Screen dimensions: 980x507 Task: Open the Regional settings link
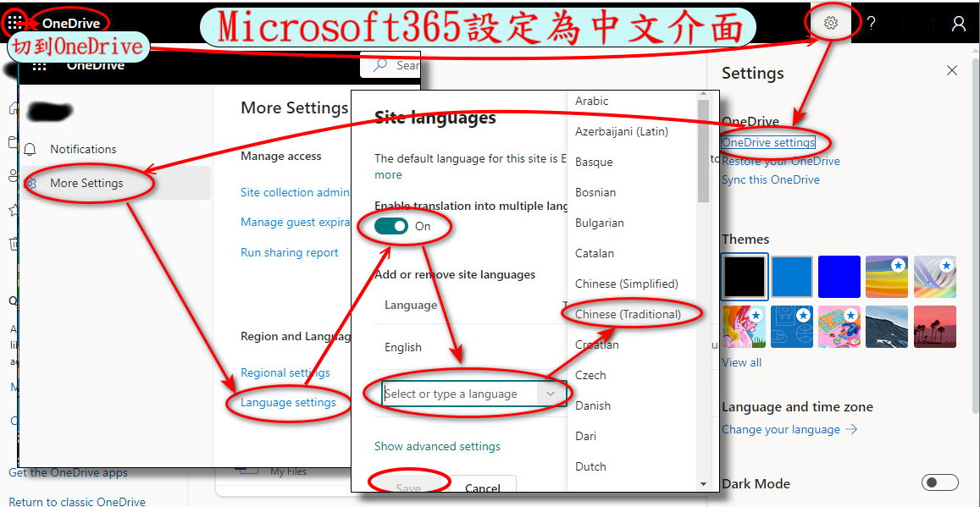285,372
